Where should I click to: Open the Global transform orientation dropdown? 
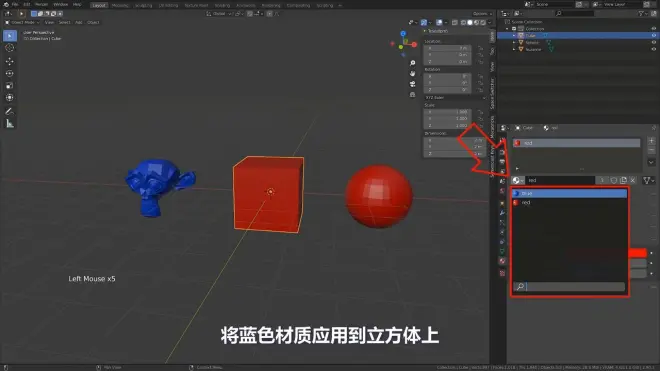coord(219,13)
